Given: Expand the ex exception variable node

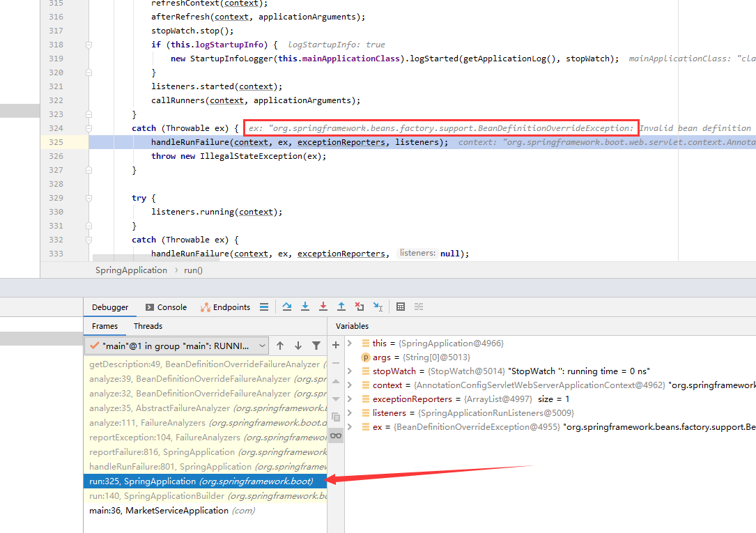Looking at the screenshot, I should click(x=350, y=427).
